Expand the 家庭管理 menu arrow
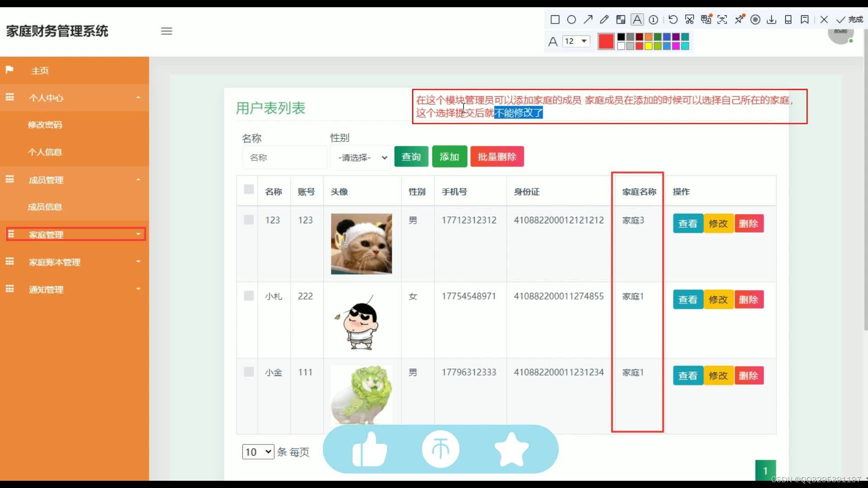868x488 pixels. pos(138,234)
